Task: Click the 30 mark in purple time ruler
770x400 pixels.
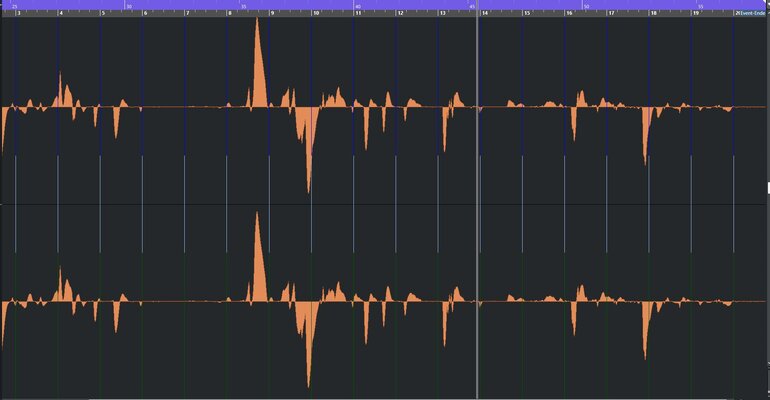Action: 129,7
